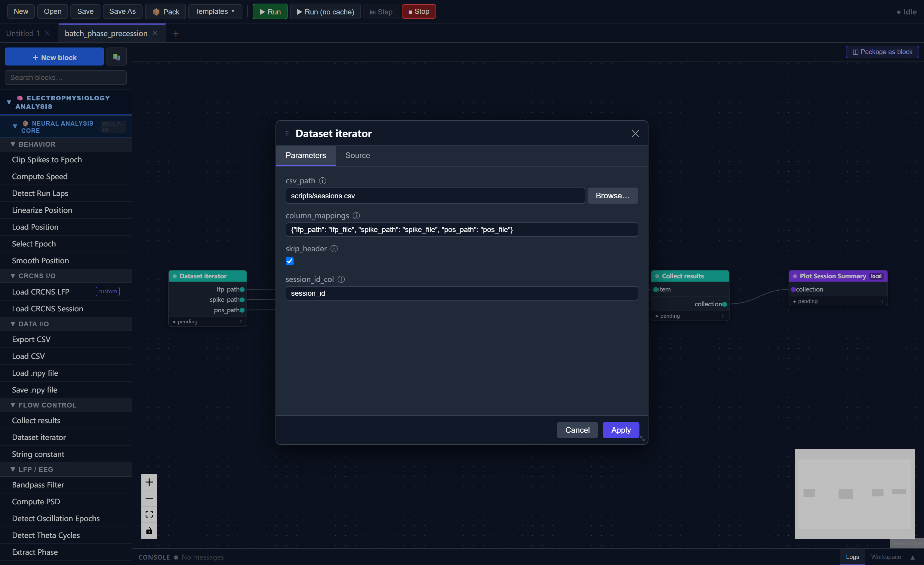This screenshot has height=565, width=924.
Task: Expand the console panel with the arrow
Action: point(913,557)
